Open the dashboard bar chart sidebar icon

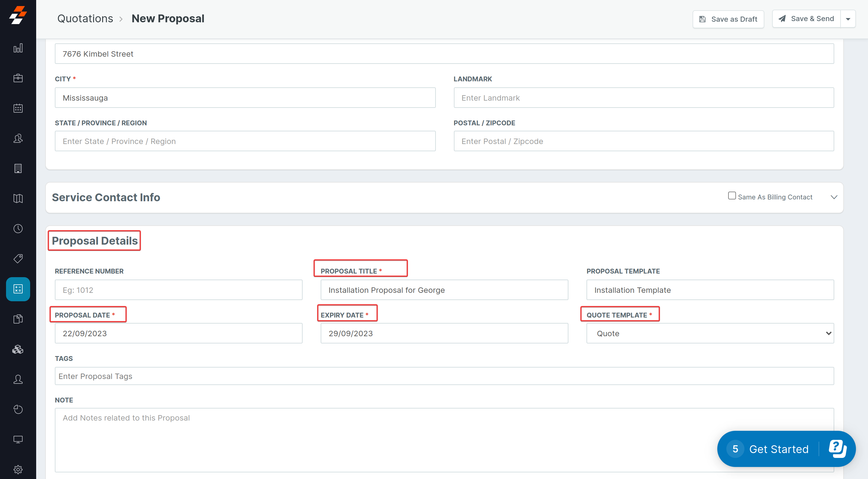click(x=18, y=48)
